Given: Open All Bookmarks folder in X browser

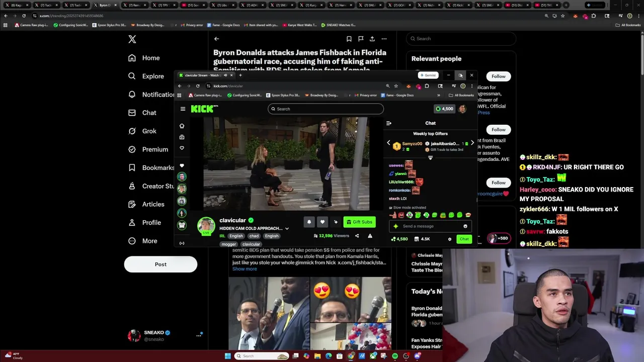Looking at the screenshot, I should 628,25.
